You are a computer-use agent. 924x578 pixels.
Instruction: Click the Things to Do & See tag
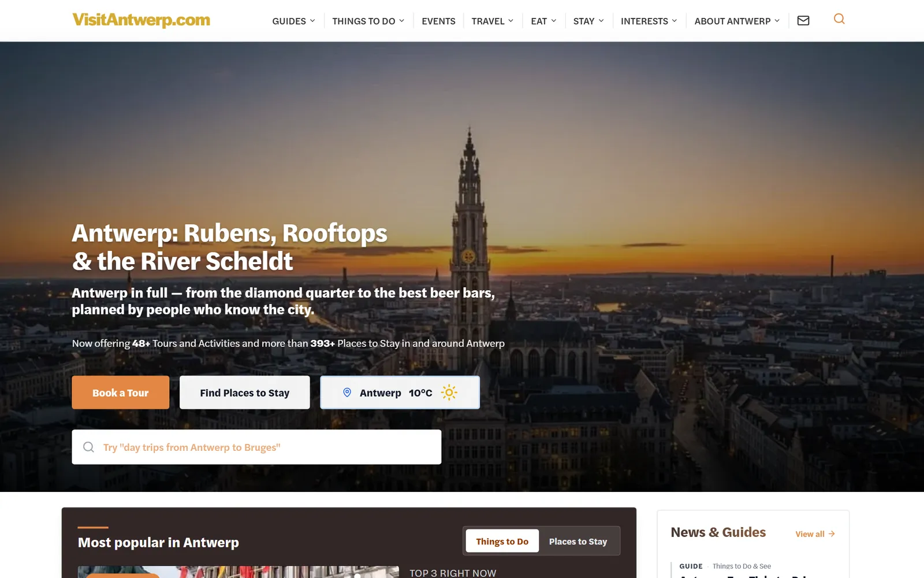(x=742, y=566)
